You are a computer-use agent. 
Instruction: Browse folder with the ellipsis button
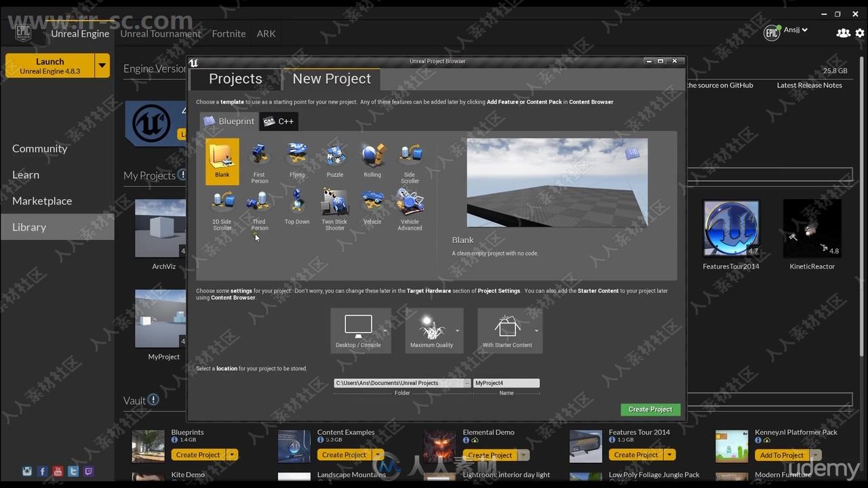tap(467, 383)
